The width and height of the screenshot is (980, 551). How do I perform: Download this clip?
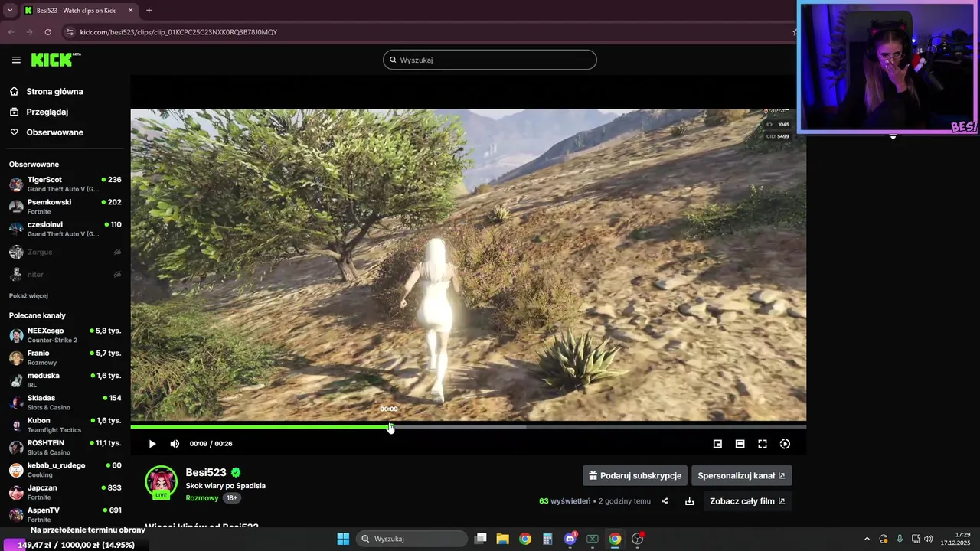point(689,501)
